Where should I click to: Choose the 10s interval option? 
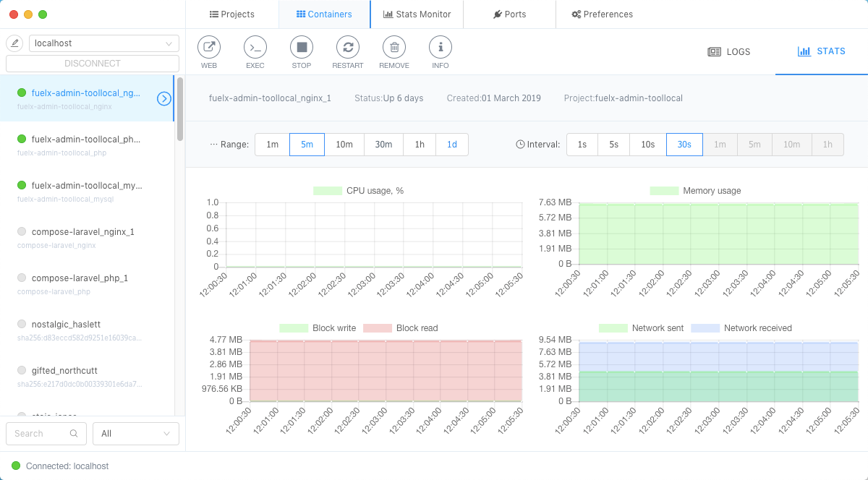tap(647, 145)
